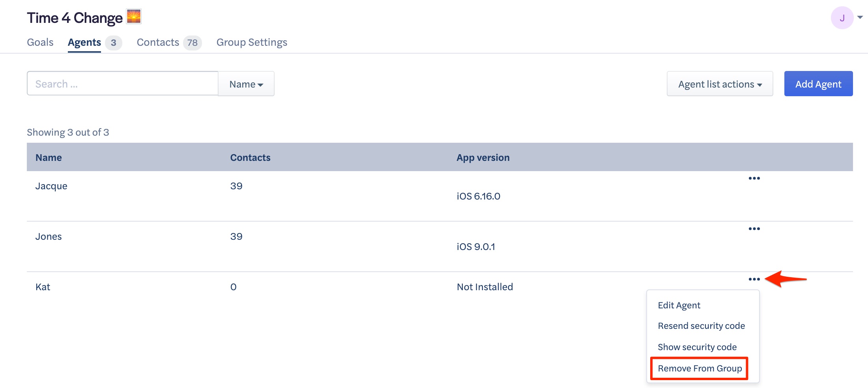Choose Edit Agent from the menu
This screenshot has width=868, height=388.
click(x=679, y=305)
